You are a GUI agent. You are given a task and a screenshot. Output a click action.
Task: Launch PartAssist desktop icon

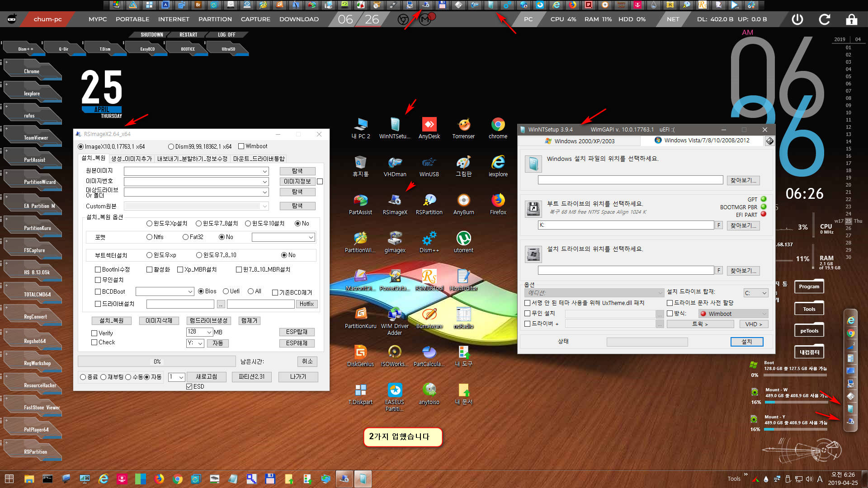pyautogui.click(x=360, y=204)
